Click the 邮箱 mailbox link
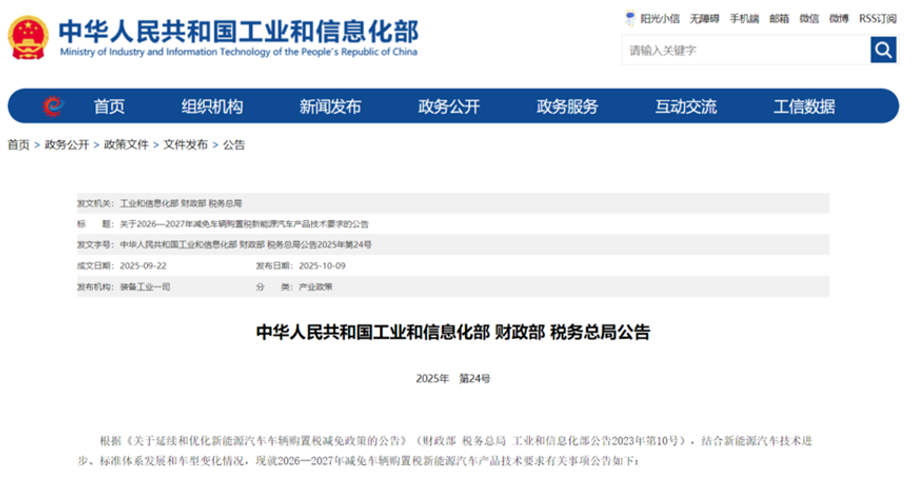The width and height of the screenshot is (924, 498). tap(779, 18)
